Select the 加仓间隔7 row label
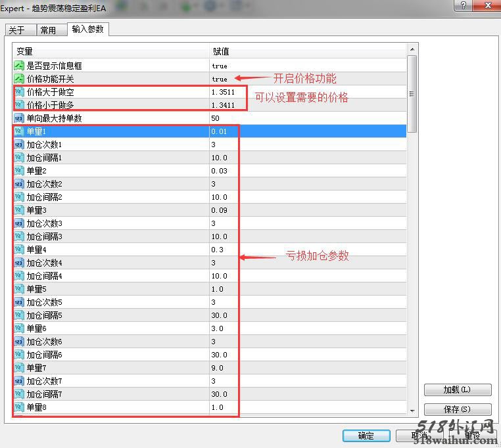The height and width of the screenshot is (448, 501). [x=44, y=394]
